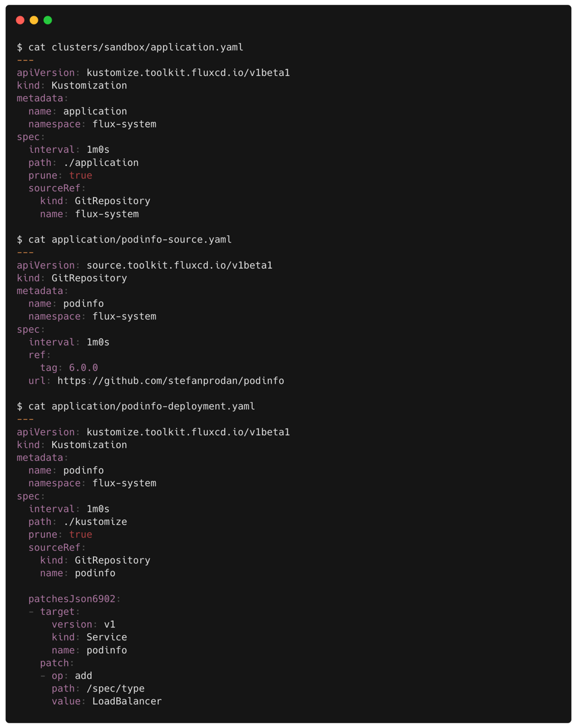Click the LoadBalancer value text

(127, 701)
